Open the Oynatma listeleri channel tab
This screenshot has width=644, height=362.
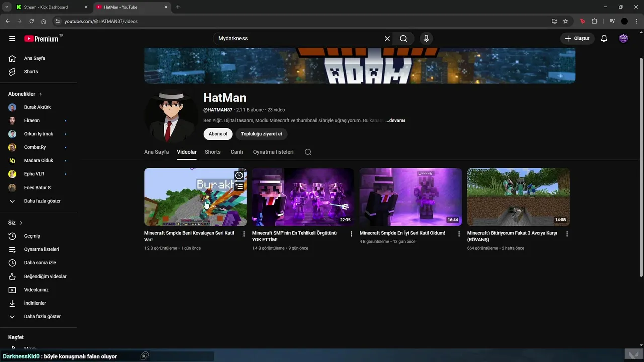(273, 152)
